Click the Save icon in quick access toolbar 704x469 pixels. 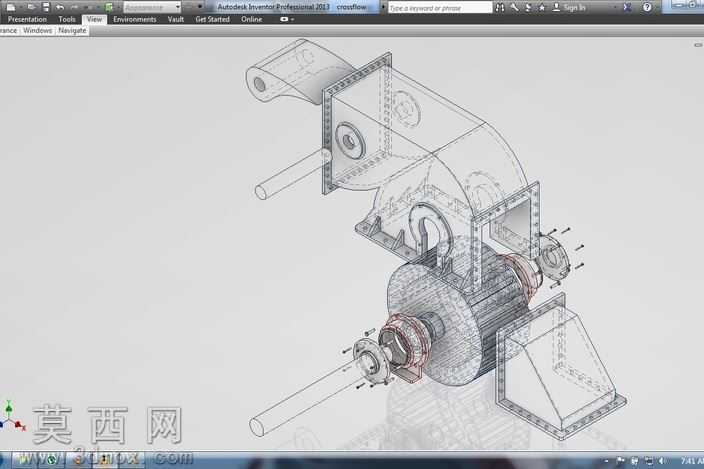click(x=46, y=7)
